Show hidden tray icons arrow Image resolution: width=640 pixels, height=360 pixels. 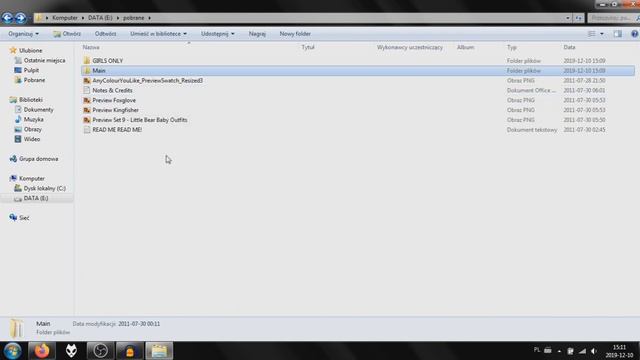point(559,351)
